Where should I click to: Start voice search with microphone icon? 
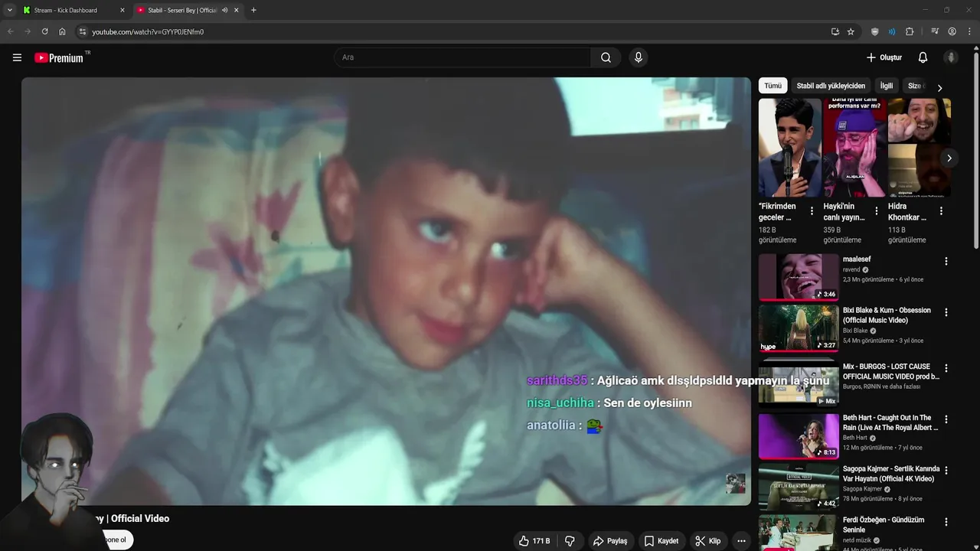[x=638, y=57]
